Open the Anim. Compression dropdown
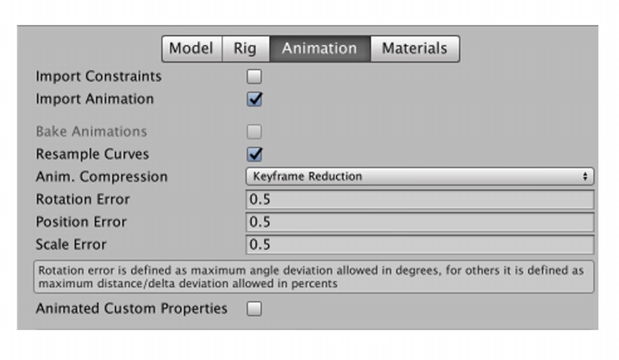The height and width of the screenshot is (360, 619). tap(420, 176)
